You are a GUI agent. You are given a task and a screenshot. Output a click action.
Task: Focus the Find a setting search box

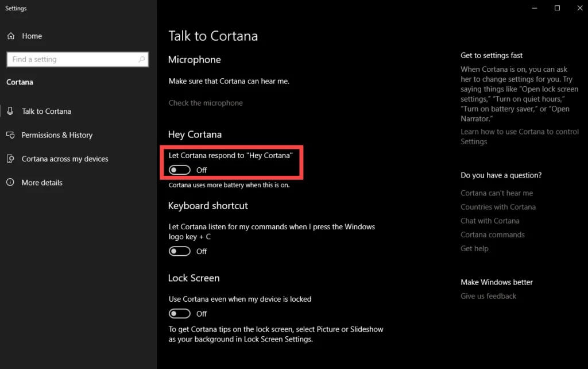78,59
